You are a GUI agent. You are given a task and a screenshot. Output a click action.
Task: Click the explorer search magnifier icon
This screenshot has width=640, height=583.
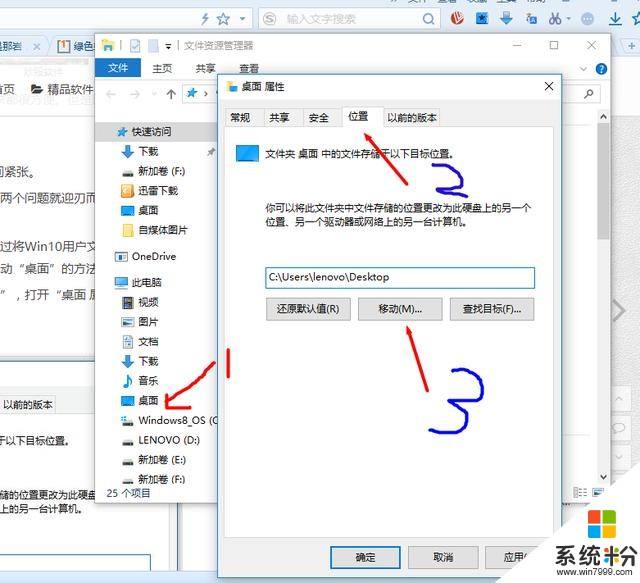click(x=588, y=94)
